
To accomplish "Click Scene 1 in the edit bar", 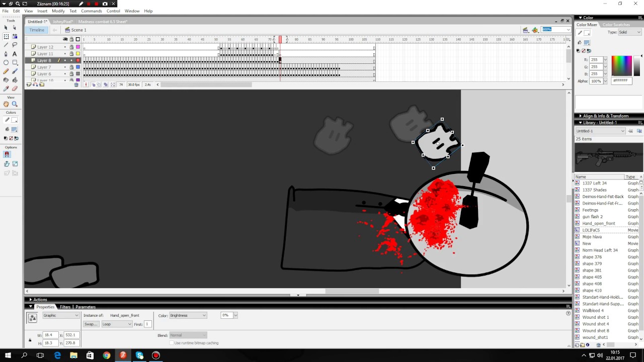I will pyautogui.click(x=78, y=30).
